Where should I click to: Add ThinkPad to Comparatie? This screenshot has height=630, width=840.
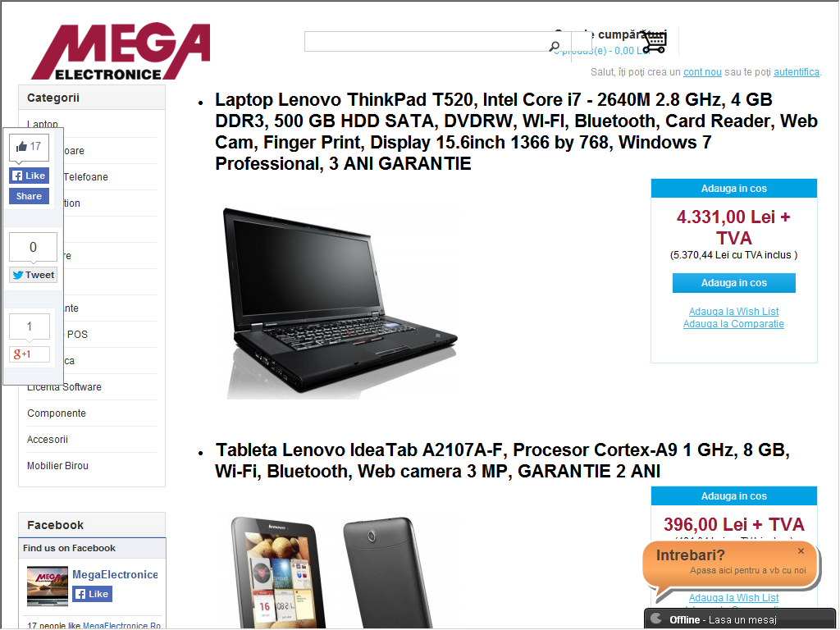click(733, 323)
